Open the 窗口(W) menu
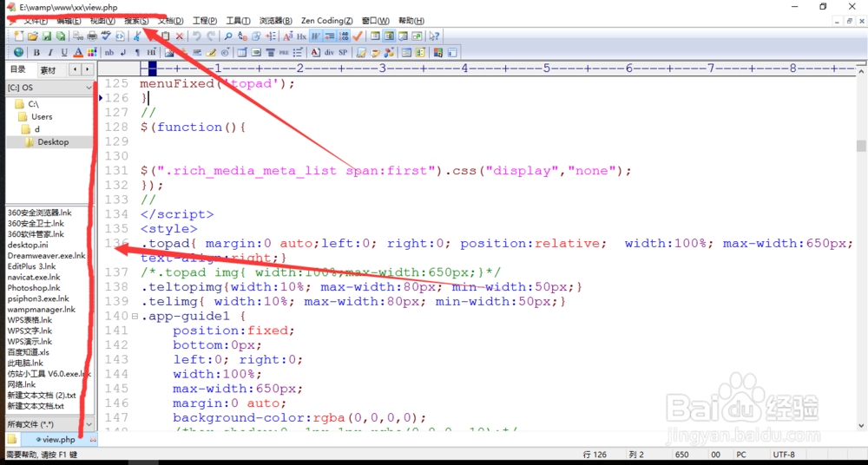Screen dimensions: 868x465 click(376, 21)
